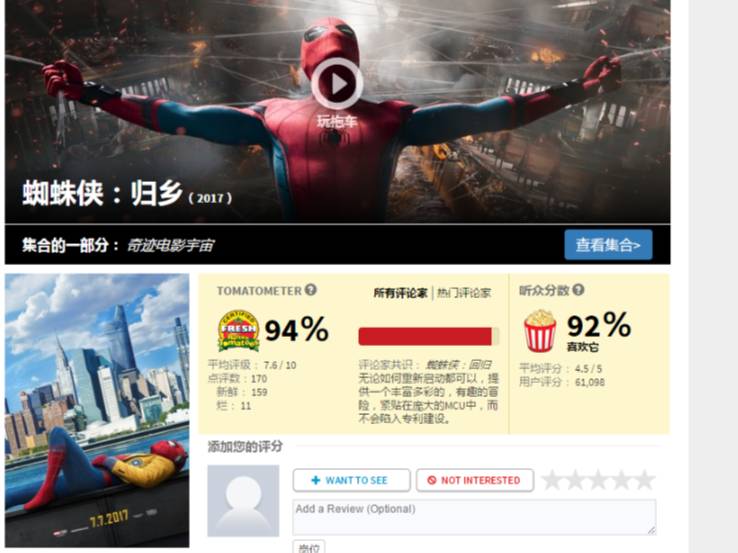Open the 奇迹电影宇宙 collection link
Image resolution: width=738 pixels, height=553 pixels.
[x=170, y=245]
